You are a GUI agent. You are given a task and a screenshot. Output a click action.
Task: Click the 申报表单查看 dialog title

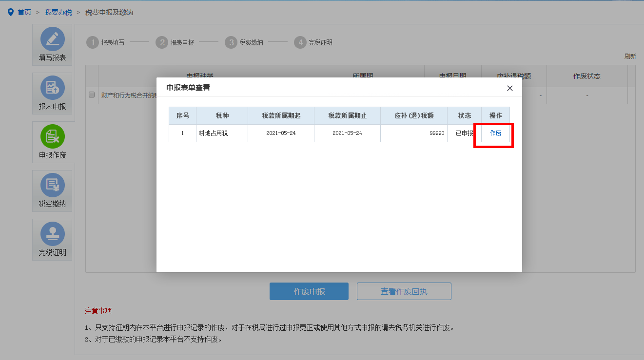(188, 88)
